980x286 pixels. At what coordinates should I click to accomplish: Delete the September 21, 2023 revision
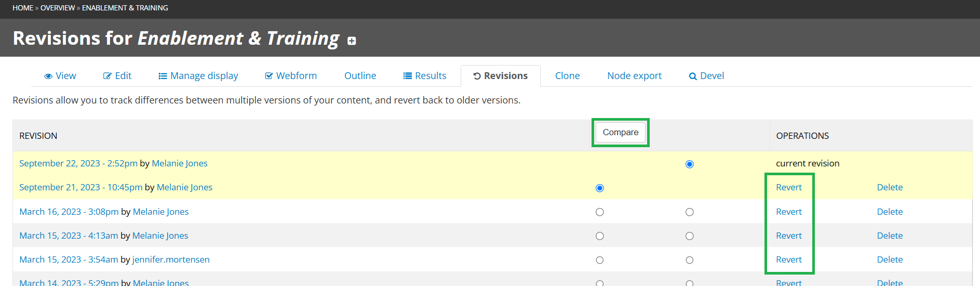(890, 187)
